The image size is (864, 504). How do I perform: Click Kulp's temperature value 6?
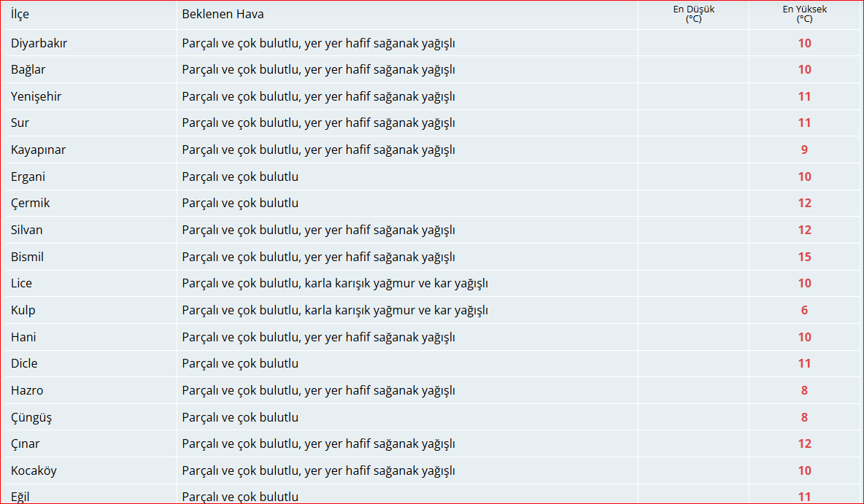[804, 310]
